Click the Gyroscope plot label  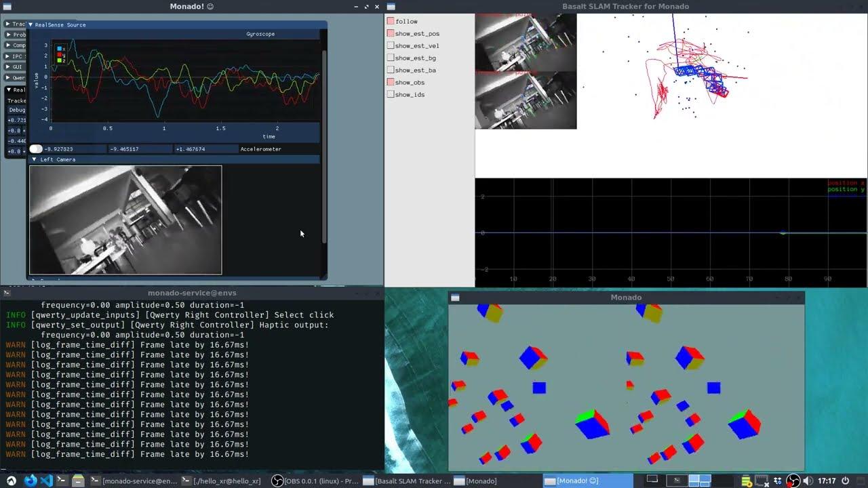(x=260, y=34)
